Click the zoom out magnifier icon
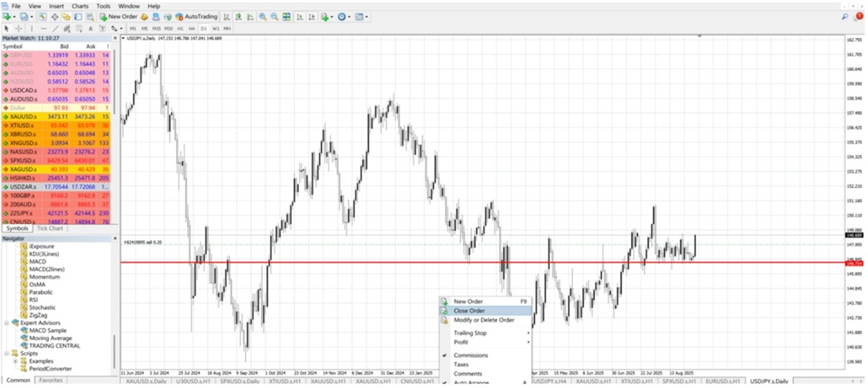 coord(274,17)
